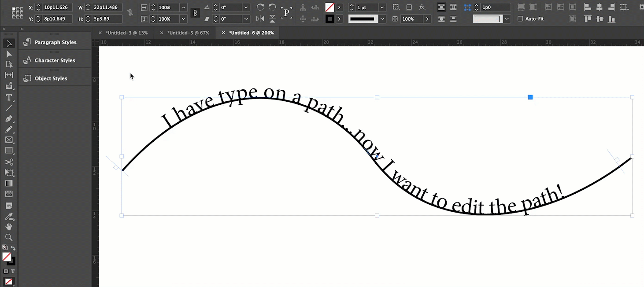Expand the fill color options arrow
This screenshot has width=644, height=287.
(339, 7)
